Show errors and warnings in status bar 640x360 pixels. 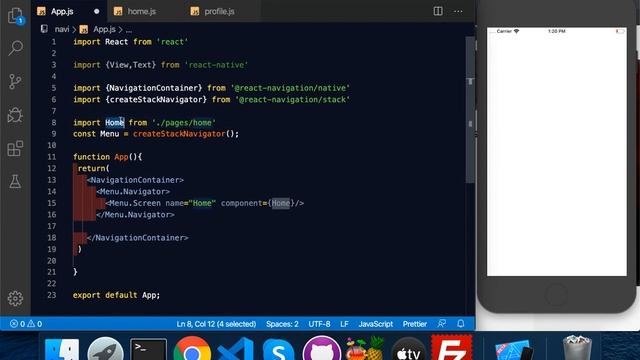(26, 324)
